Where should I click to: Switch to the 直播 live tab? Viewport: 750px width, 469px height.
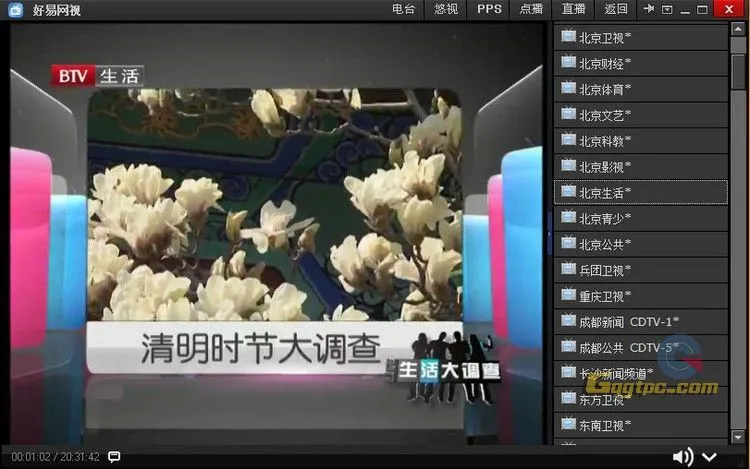pos(573,9)
